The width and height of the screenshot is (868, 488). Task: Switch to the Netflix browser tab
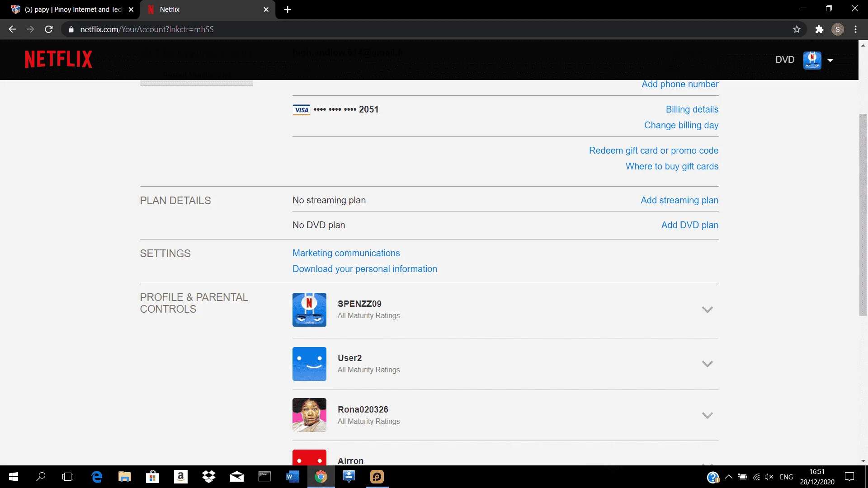click(208, 9)
